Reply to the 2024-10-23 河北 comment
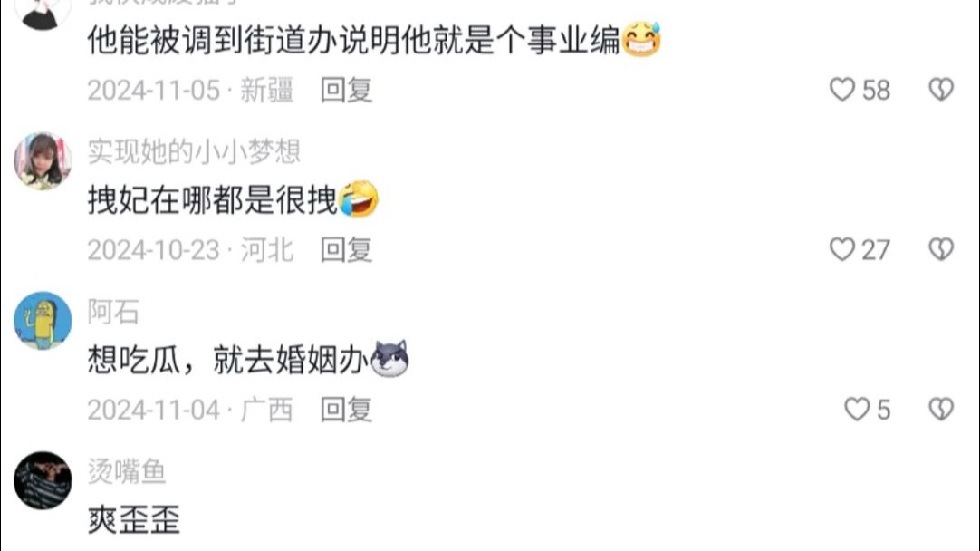The height and width of the screenshot is (551, 980). [x=346, y=250]
